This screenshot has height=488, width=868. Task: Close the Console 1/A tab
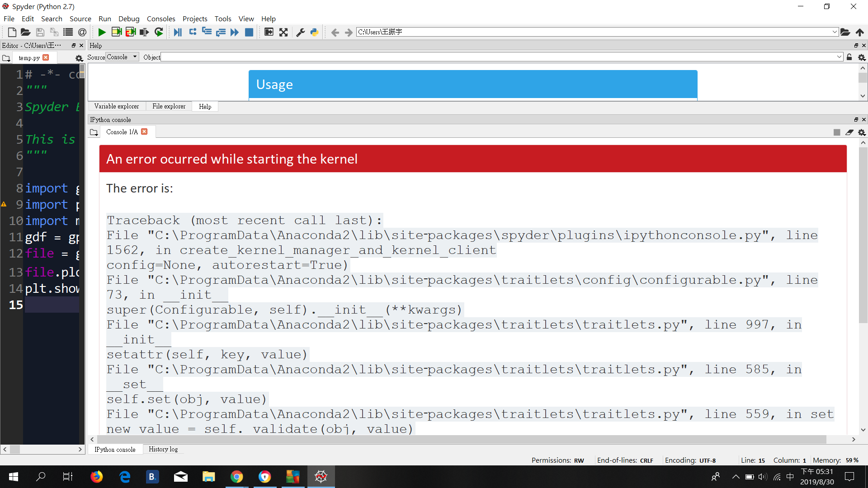click(144, 131)
